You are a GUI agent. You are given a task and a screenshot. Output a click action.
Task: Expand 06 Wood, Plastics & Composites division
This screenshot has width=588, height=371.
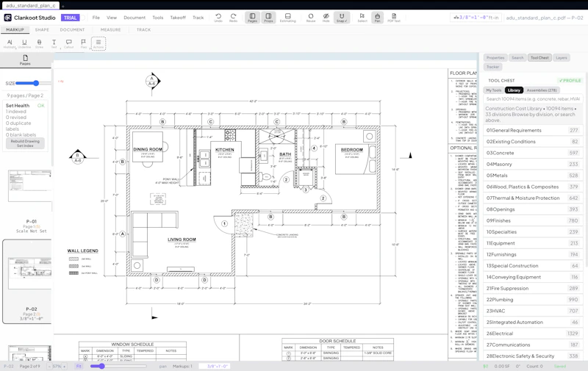pyautogui.click(x=532, y=187)
